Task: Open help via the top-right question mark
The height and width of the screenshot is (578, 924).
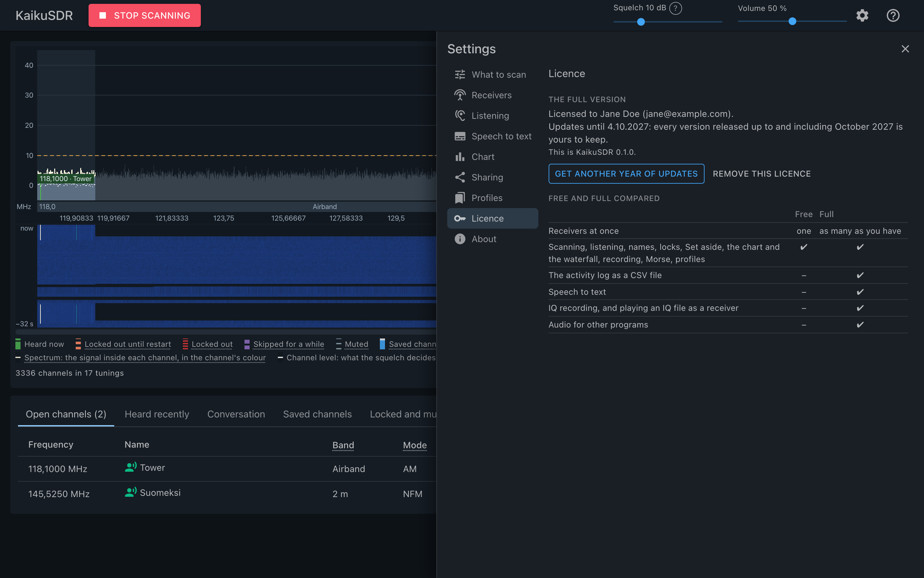Action: 893,16
